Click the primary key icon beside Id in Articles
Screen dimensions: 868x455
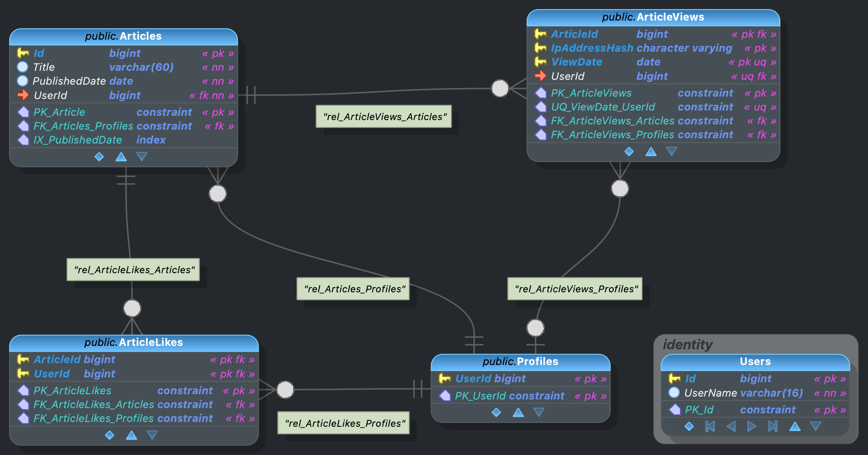[x=23, y=53]
